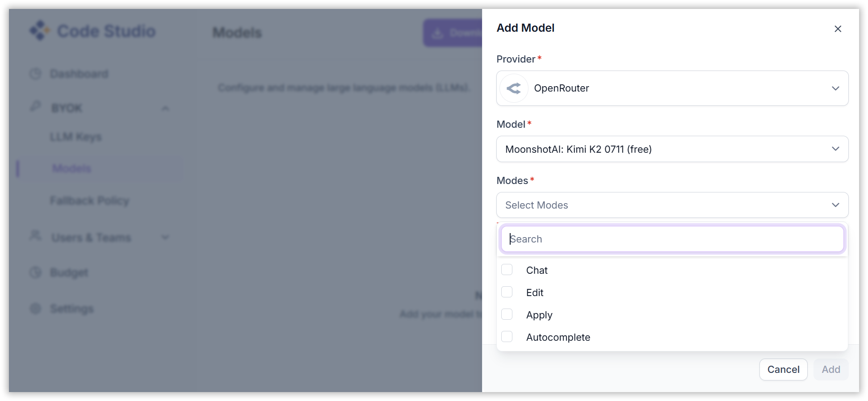Click the OpenRouter provider logo icon
This screenshot has height=401, width=868.
click(514, 88)
